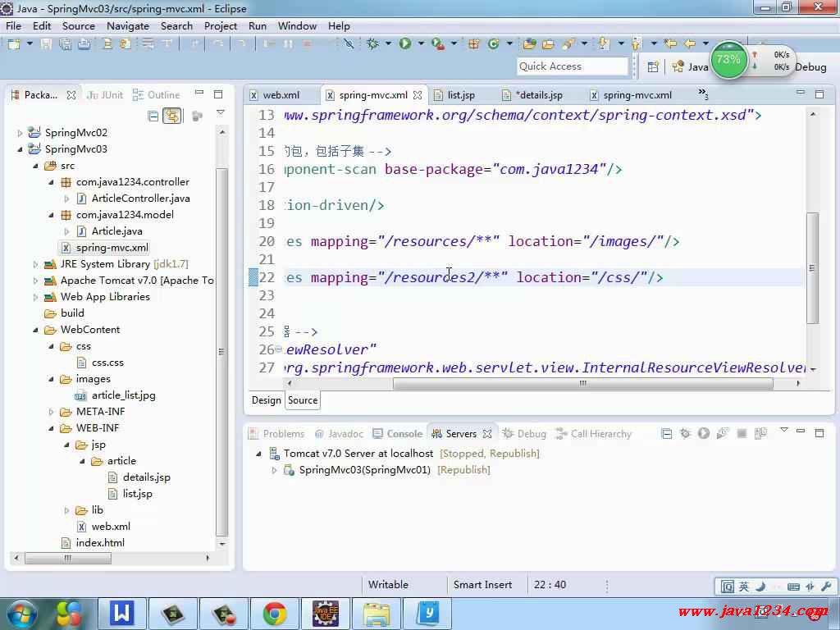840x630 pixels.
Task: Expand the SpringMvc02 project
Action: [20, 133]
